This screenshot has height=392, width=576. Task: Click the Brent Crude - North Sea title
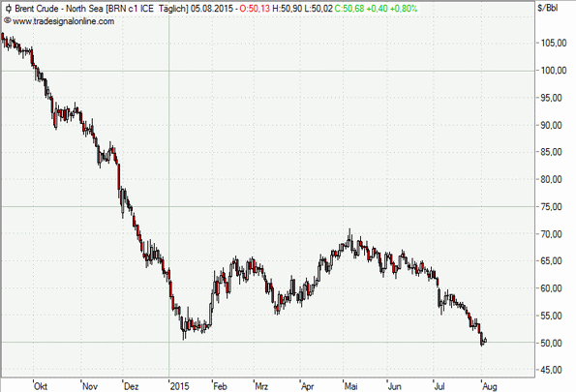(59, 9)
